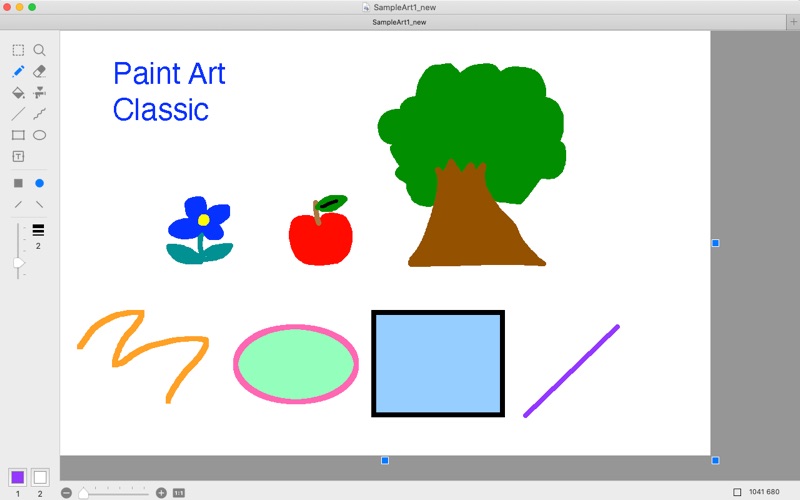
Task: Click the SampleArt1_new window title
Action: point(405,7)
